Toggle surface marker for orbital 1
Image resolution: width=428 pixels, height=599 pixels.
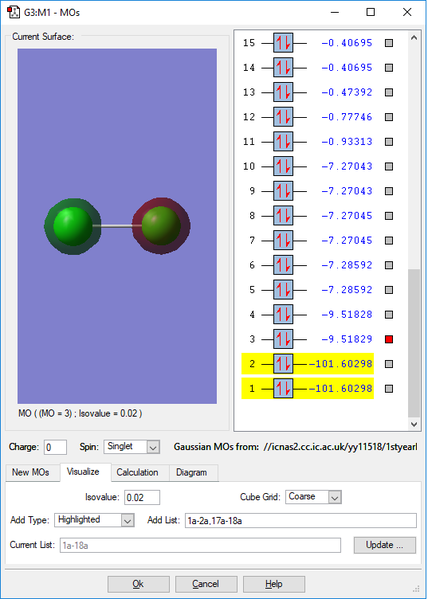coord(389,389)
